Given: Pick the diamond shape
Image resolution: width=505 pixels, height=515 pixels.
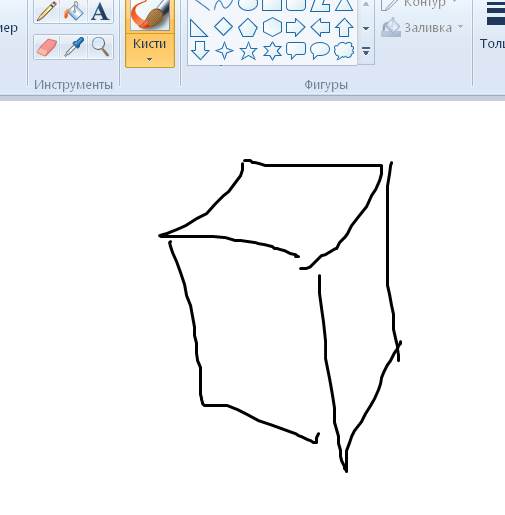Looking at the screenshot, I should (x=223, y=27).
